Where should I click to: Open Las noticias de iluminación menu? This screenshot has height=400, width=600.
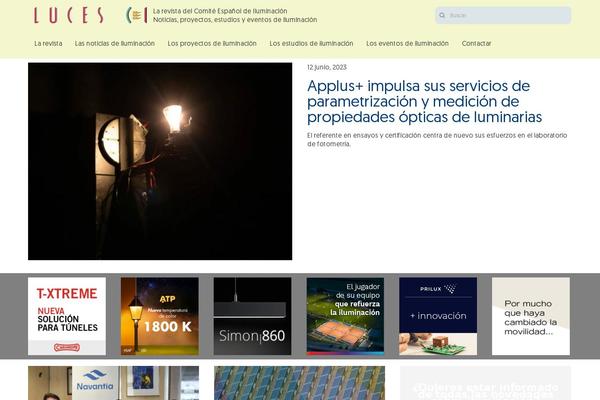pos(115,44)
